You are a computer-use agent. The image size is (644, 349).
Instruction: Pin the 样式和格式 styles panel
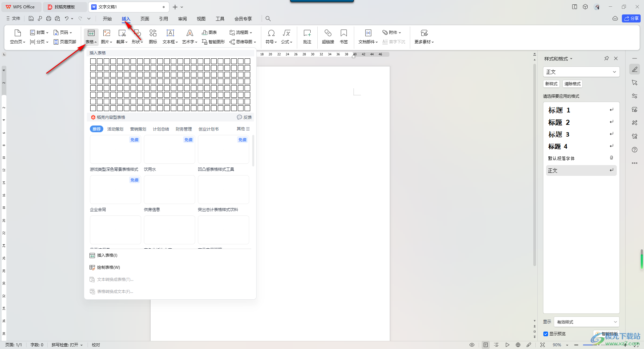(x=606, y=58)
